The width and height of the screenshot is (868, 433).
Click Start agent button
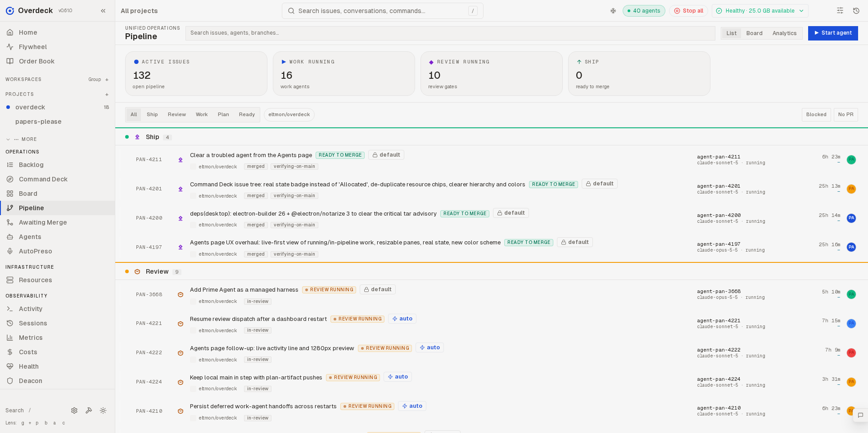click(x=833, y=33)
